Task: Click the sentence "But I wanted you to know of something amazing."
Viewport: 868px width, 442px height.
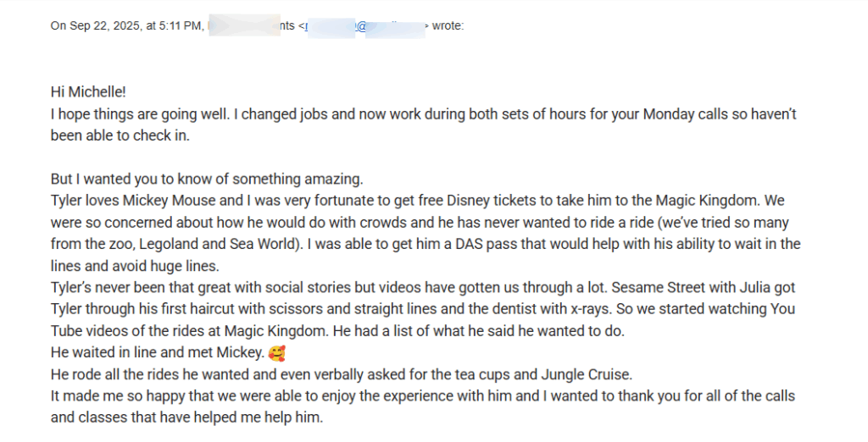Action: click(208, 179)
